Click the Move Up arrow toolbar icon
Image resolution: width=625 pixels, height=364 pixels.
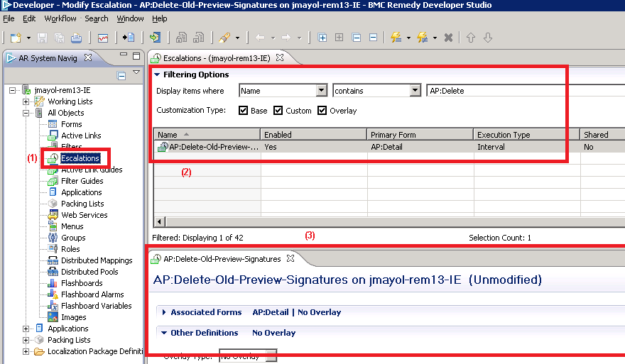click(471, 38)
